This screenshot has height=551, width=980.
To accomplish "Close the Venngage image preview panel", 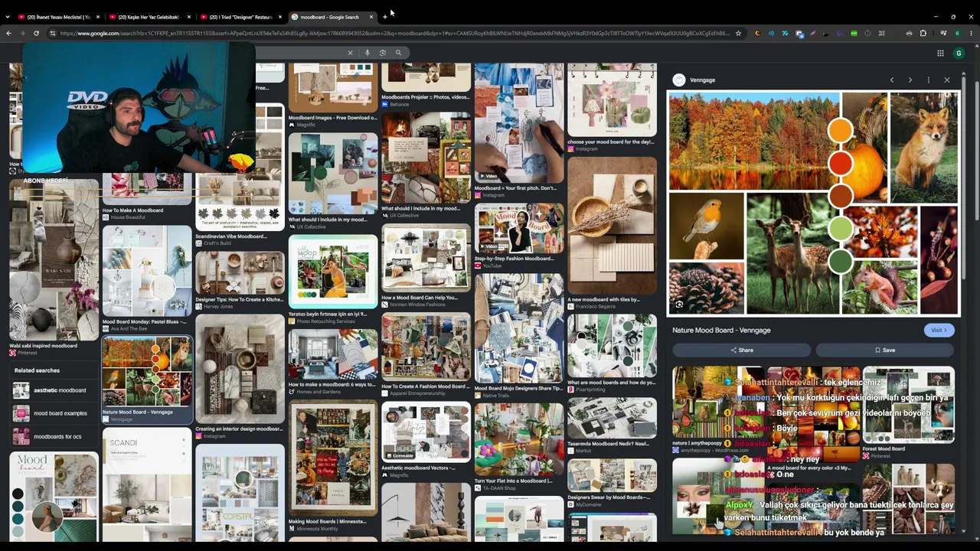I will click(947, 80).
